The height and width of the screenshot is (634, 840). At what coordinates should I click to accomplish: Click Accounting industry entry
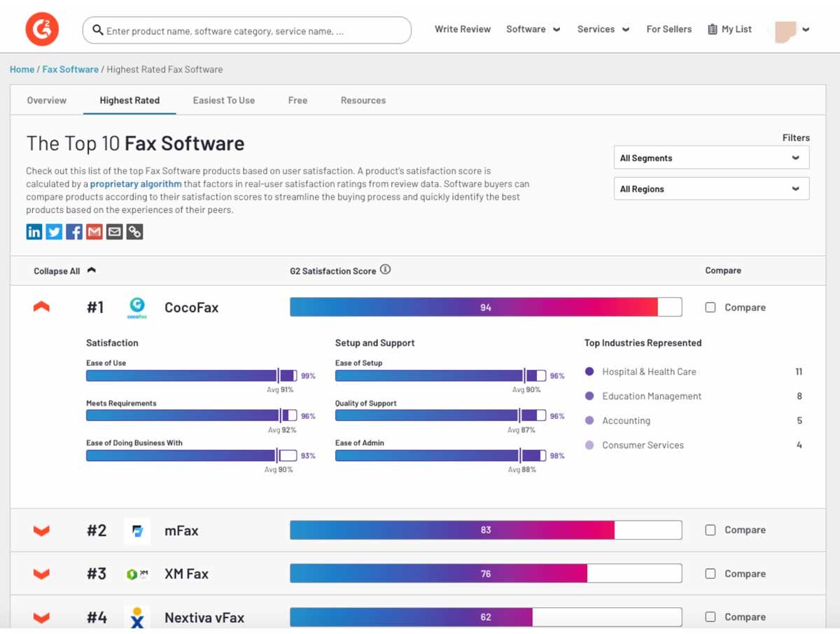coord(626,421)
